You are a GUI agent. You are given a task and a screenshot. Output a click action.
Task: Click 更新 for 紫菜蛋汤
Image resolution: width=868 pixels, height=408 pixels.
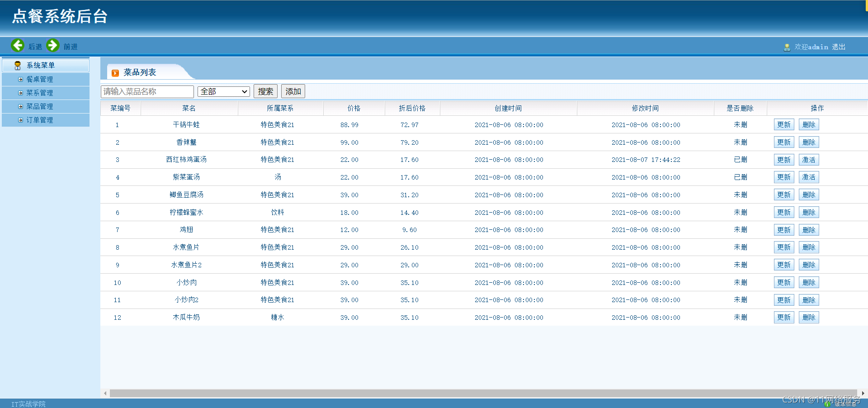(784, 177)
